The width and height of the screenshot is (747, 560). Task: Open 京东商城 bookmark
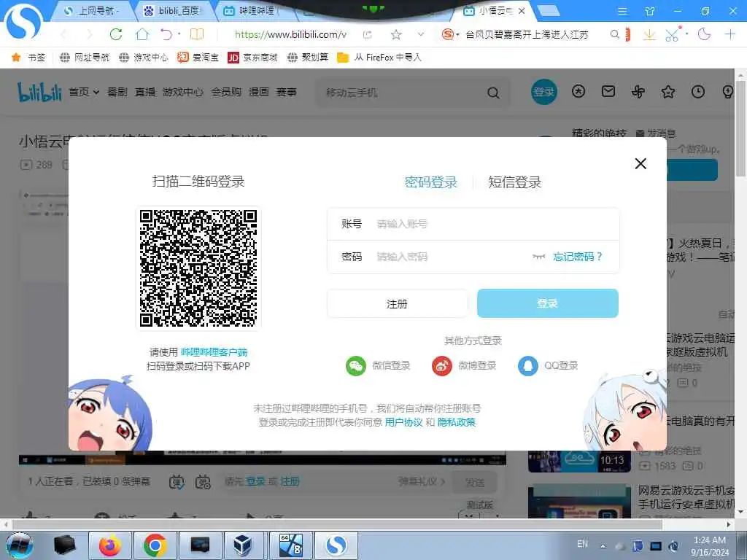[253, 58]
